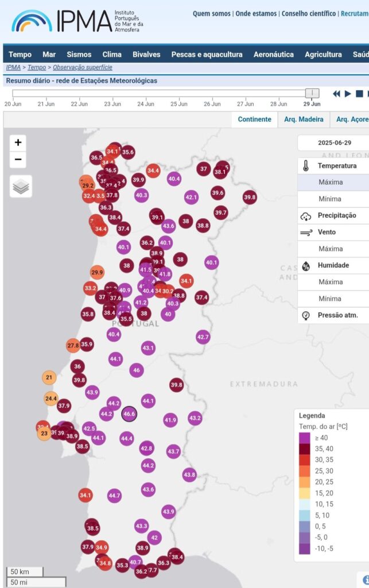Image resolution: width=369 pixels, height=588 pixels.
Task: Select the 27.8 station marker
Action: (73, 345)
